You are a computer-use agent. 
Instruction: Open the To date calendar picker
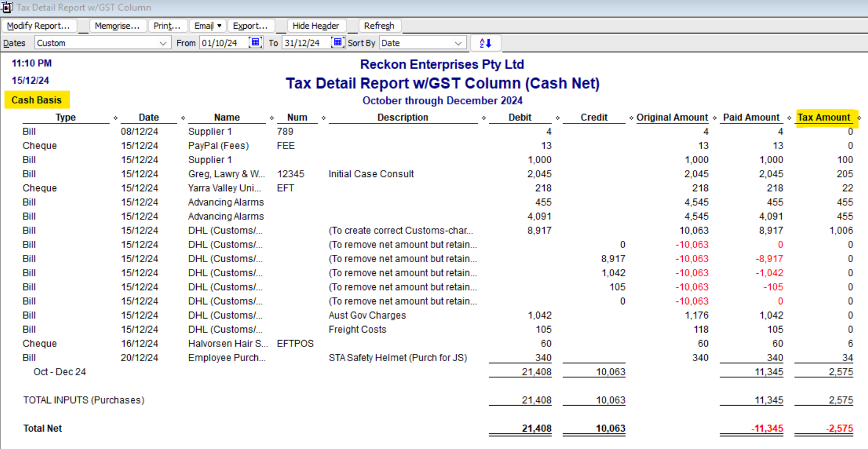point(337,42)
